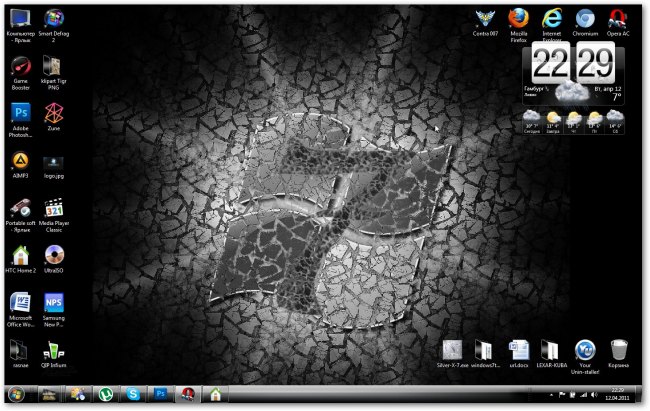
Task: Open the Game Booster desktop icon
Action: (20, 66)
